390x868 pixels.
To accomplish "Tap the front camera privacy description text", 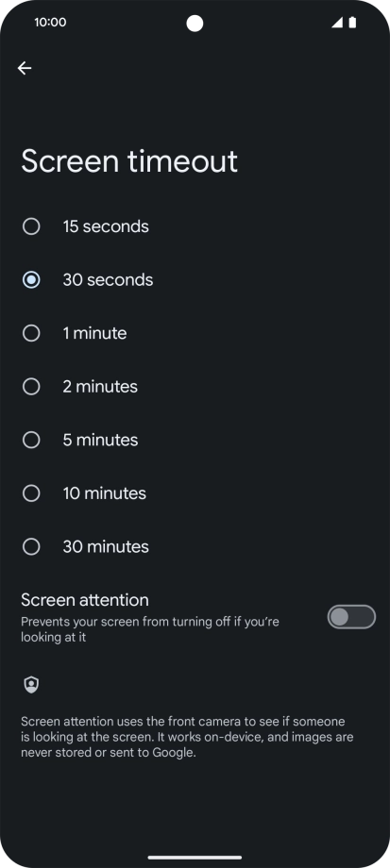I will 187,737.
